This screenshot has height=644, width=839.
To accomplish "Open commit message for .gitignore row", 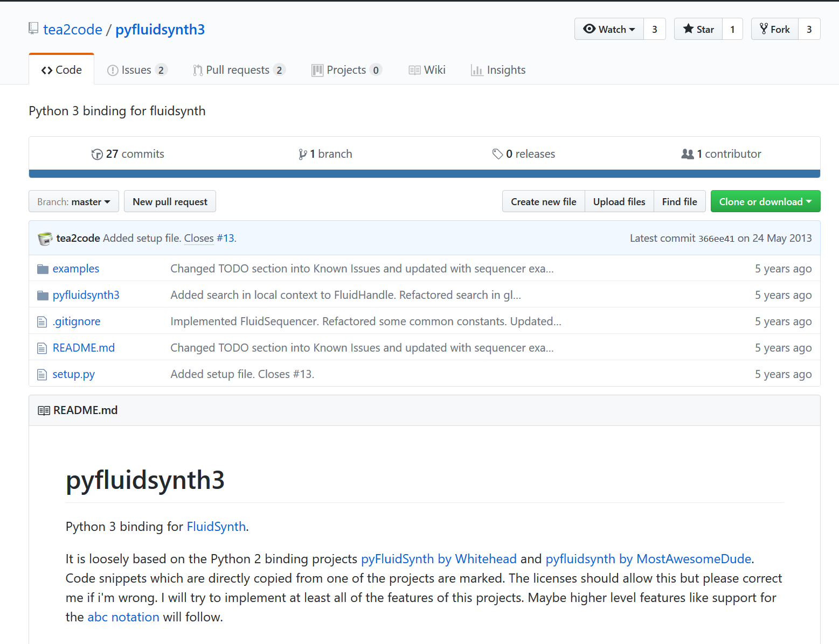I will (366, 321).
